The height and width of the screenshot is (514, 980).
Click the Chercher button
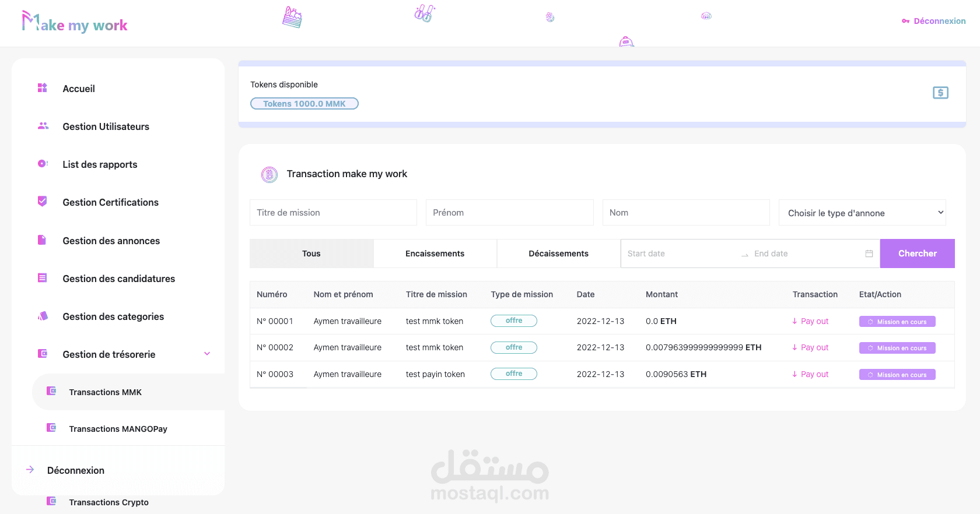point(918,254)
